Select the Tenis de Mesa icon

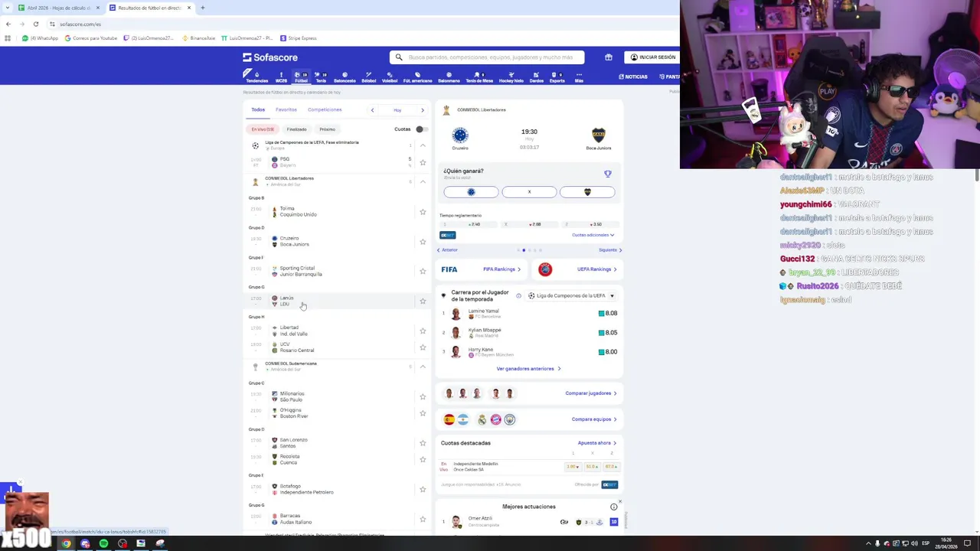pyautogui.click(x=479, y=77)
